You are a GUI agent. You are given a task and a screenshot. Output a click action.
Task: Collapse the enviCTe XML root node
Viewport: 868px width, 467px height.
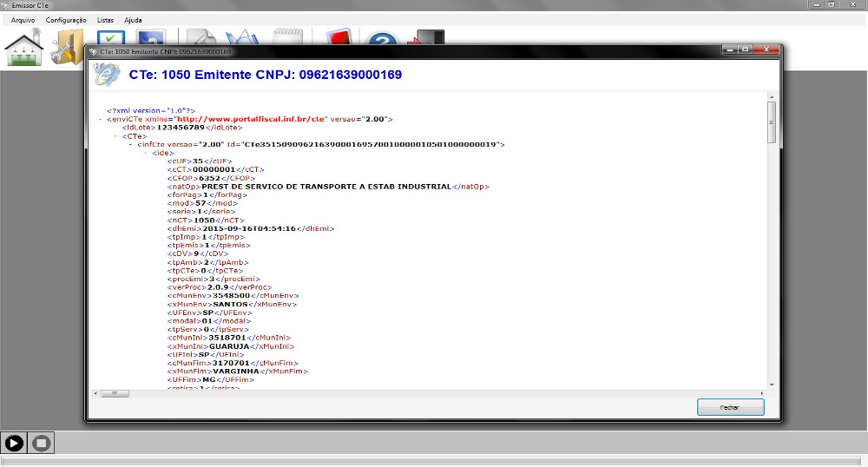point(102,119)
